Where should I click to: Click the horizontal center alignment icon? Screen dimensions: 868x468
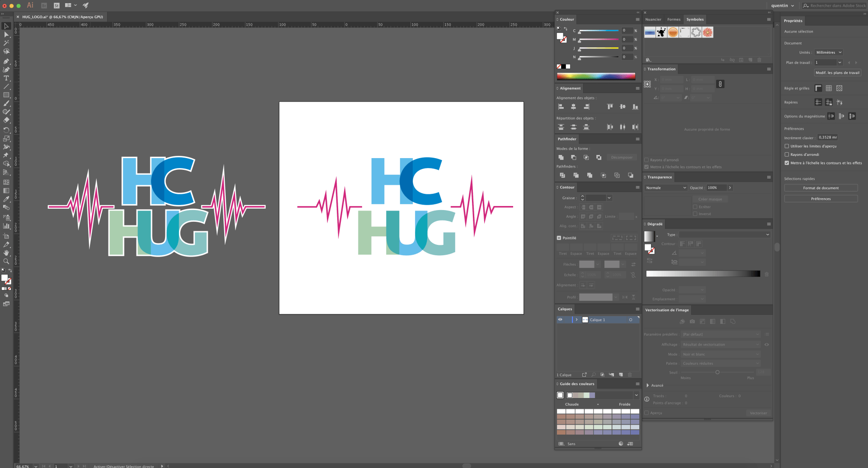574,106
